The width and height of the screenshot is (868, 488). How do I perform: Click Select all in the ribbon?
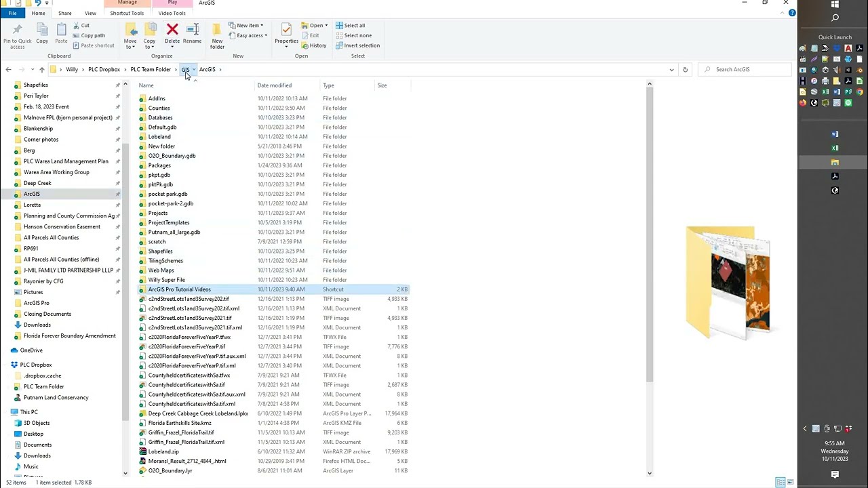point(350,26)
